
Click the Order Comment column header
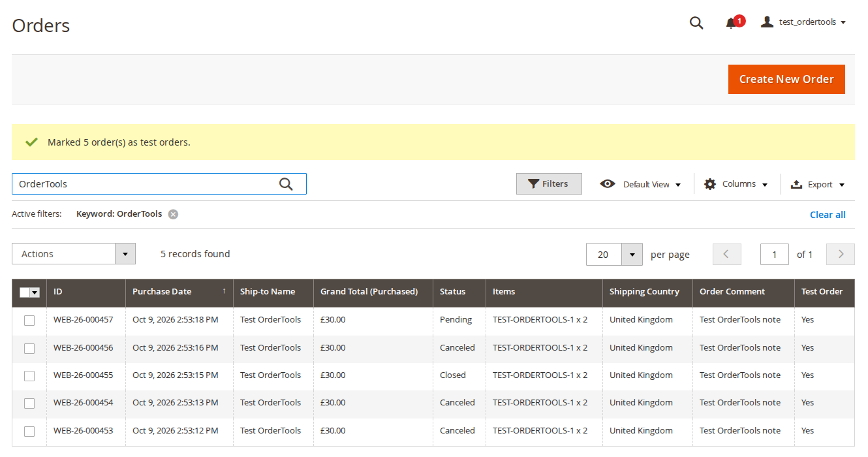743,292
